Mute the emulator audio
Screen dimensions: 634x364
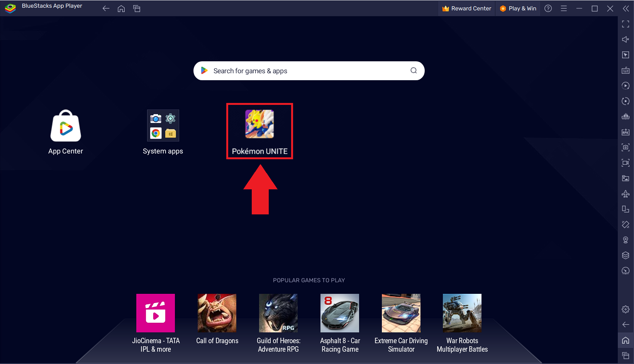click(x=626, y=39)
